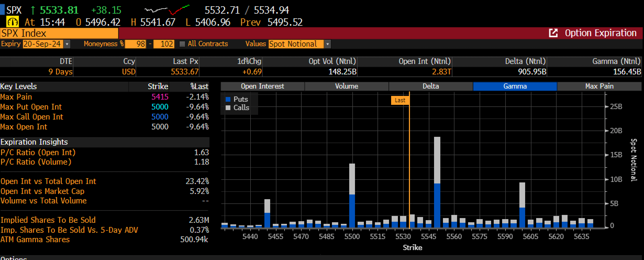Click the Max Pain %Last value -2.14%
The height and width of the screenshot is (260, 644).
(x=197, y=97)
